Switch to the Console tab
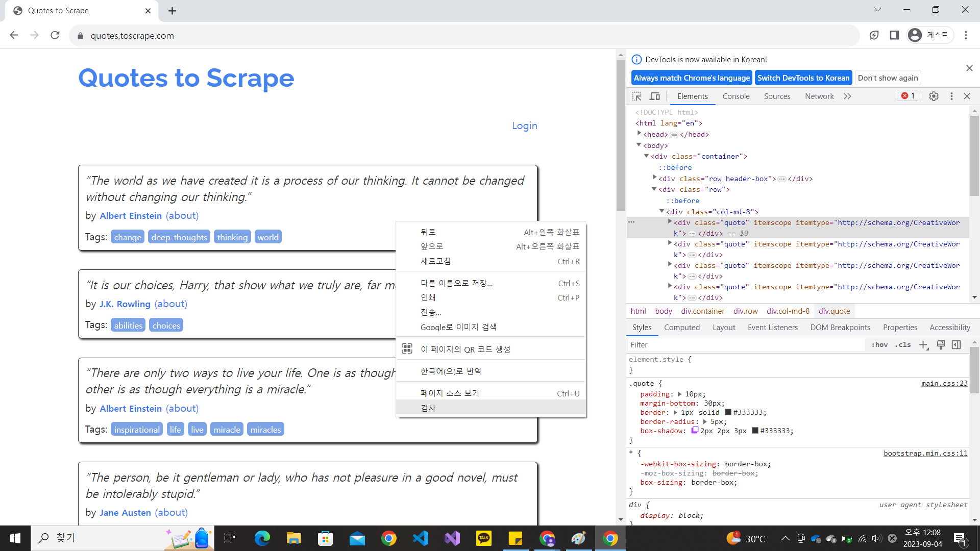 click(x=736, y=96)
